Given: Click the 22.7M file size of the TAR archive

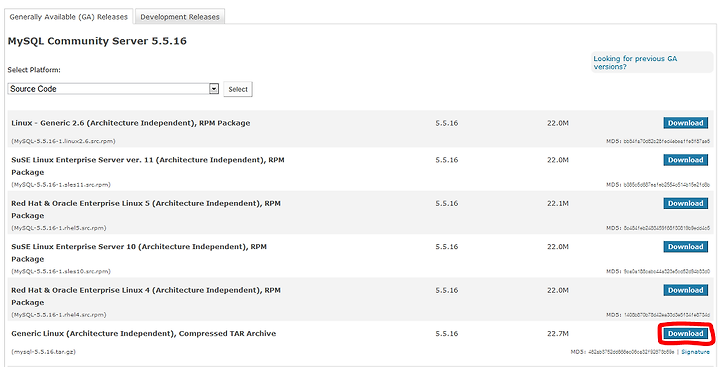Looking at the screenshot, I should tap(557, 333).
